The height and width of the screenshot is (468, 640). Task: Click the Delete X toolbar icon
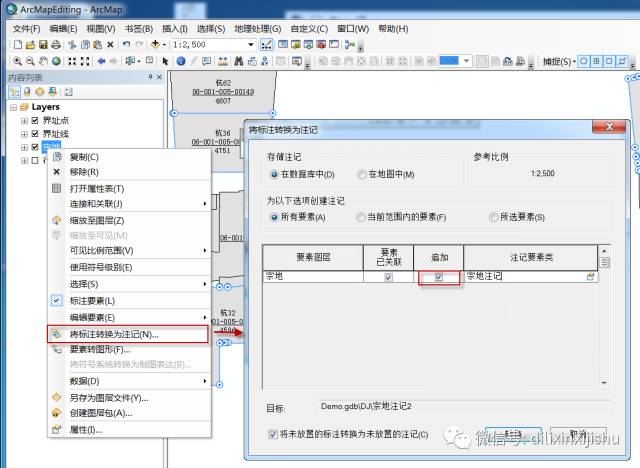point(110,44)
